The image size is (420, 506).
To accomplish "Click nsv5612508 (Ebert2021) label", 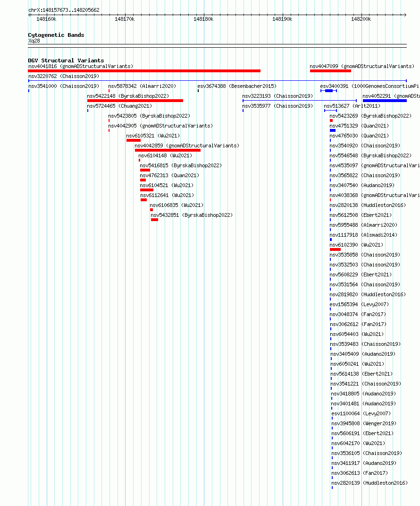I will point(361,215).
